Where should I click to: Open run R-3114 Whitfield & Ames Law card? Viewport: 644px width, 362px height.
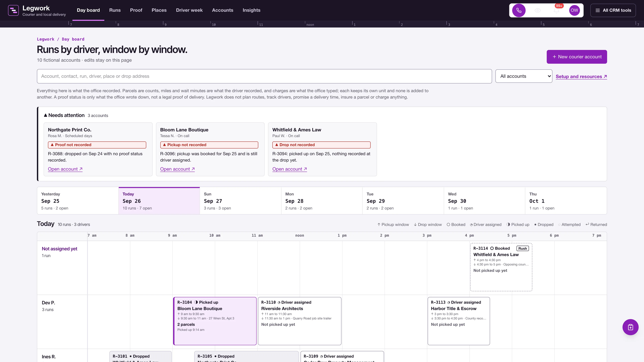[x=501, y=267]
